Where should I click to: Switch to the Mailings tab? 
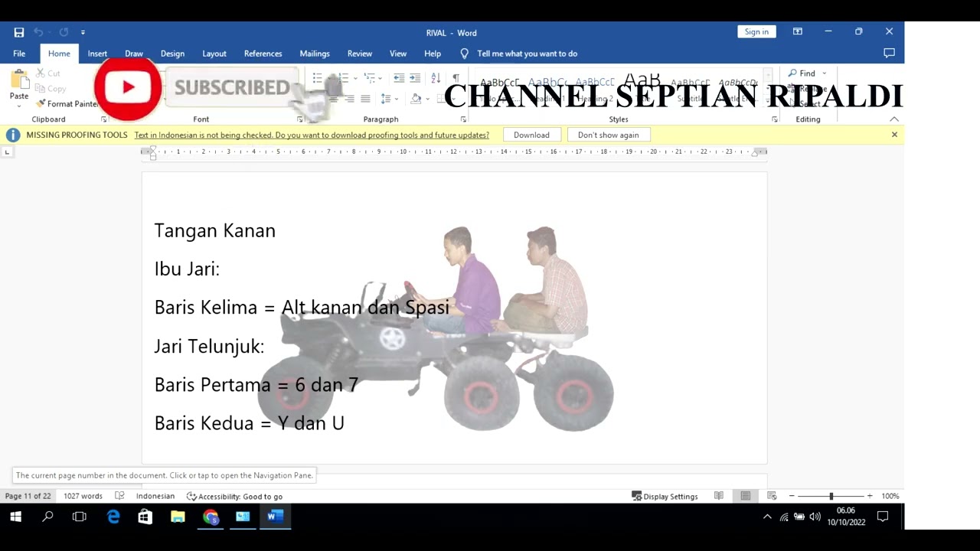(x=315, y=54)
